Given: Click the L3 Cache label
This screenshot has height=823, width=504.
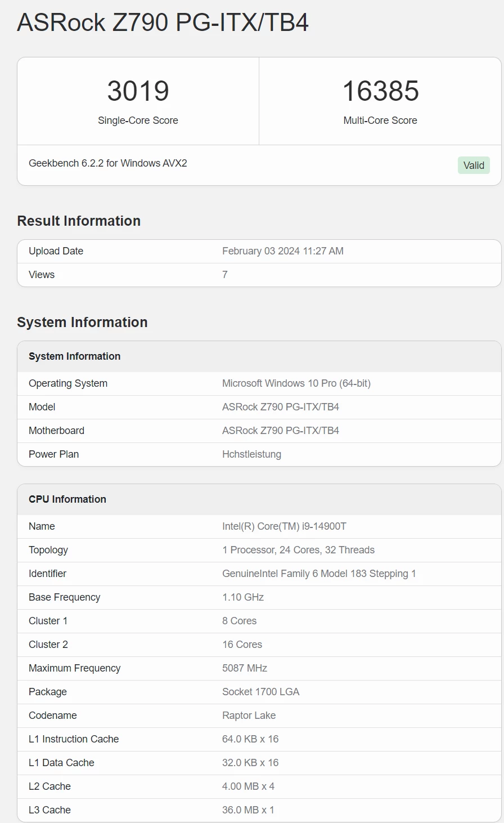Looking at the screenshot, I should point(49,810).
